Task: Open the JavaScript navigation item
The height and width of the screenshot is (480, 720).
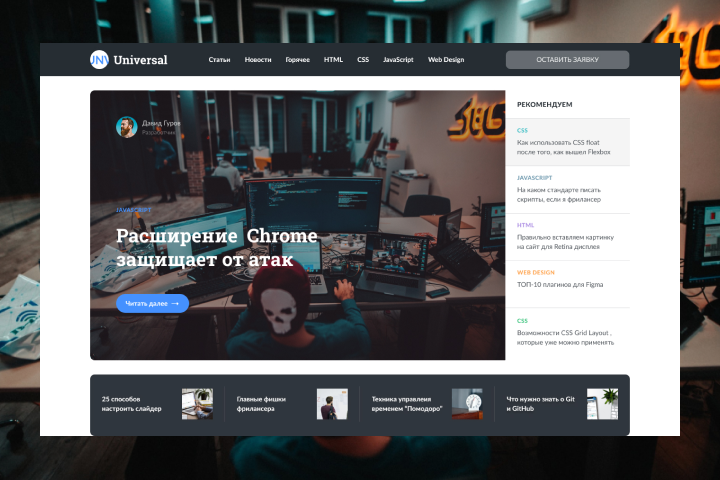Action: 398,60
